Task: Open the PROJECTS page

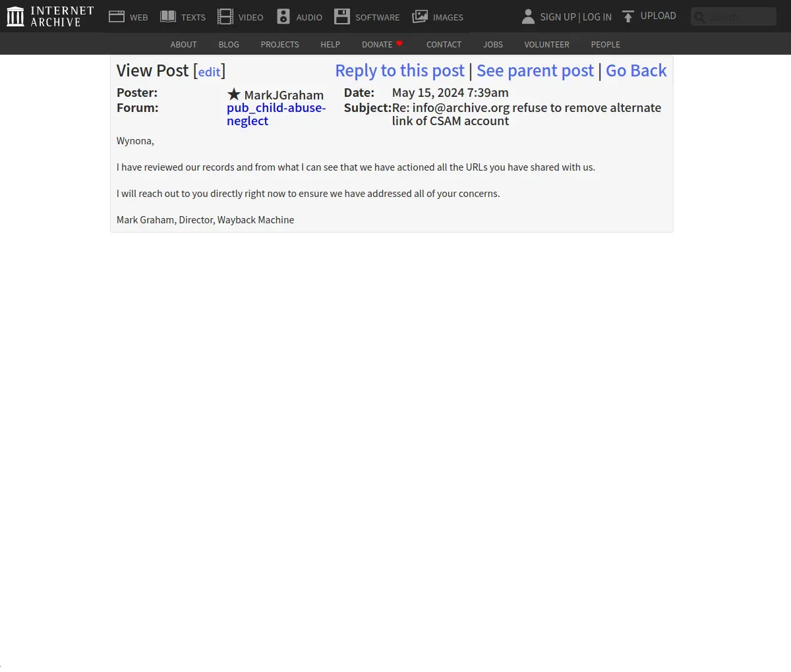Action: (x=279, y=44)
